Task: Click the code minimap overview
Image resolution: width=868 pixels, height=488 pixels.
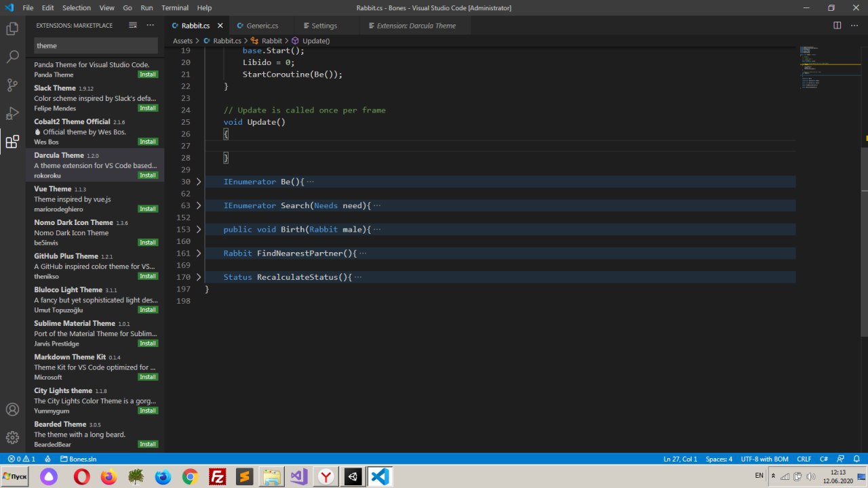Action: (831, 68)
